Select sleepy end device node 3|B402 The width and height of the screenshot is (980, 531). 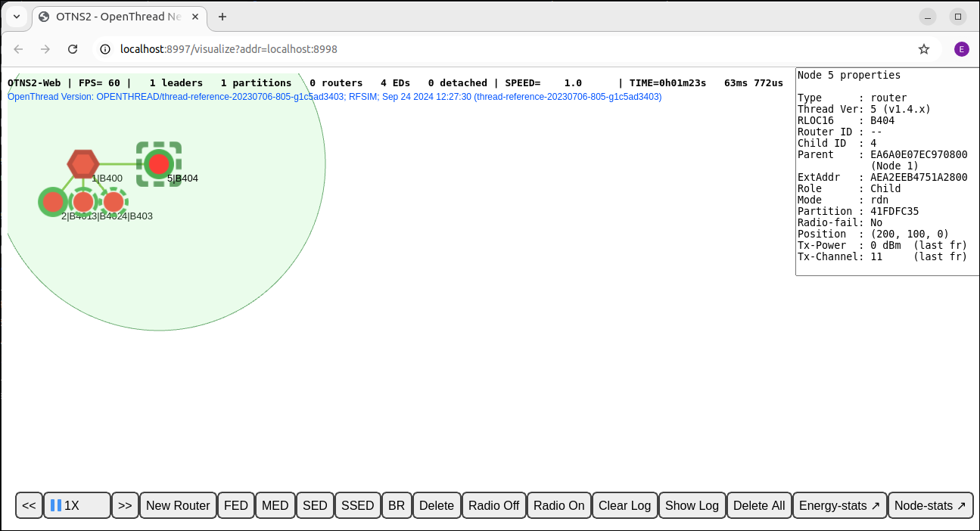[83, 201]
